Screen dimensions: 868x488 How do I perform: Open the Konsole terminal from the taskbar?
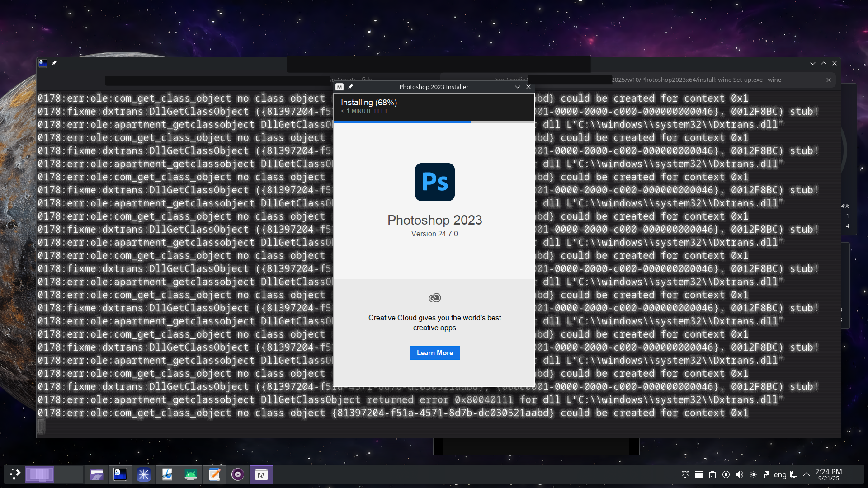tap(120, 474)
